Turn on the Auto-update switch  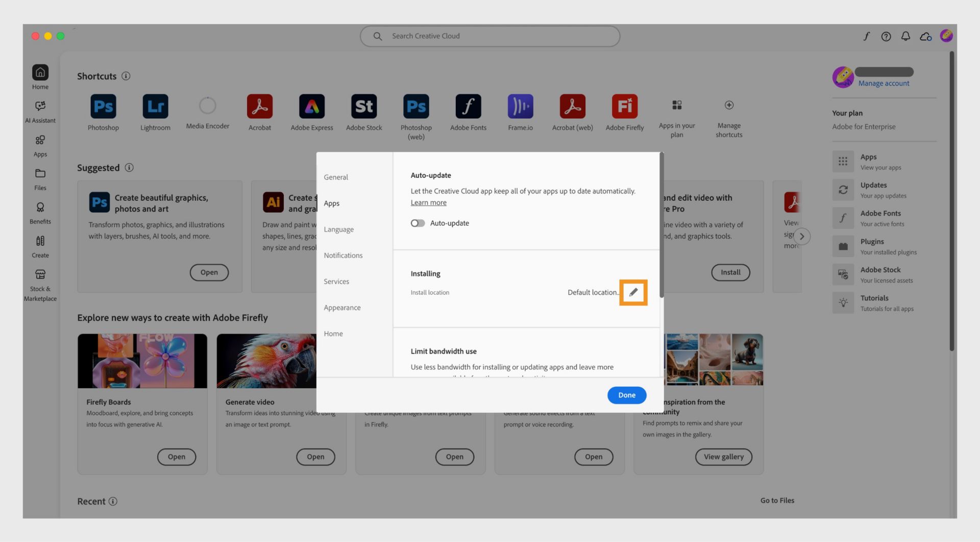418,223
